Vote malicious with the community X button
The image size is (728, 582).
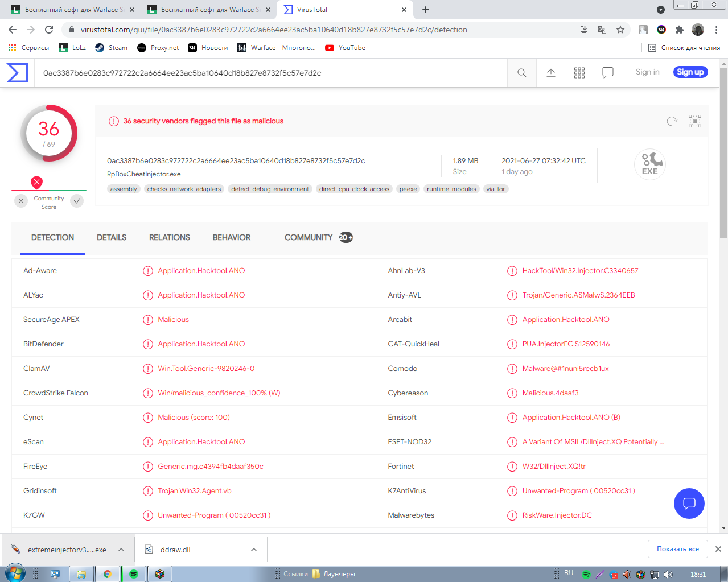pyautogui.click(x=21, y=201)
